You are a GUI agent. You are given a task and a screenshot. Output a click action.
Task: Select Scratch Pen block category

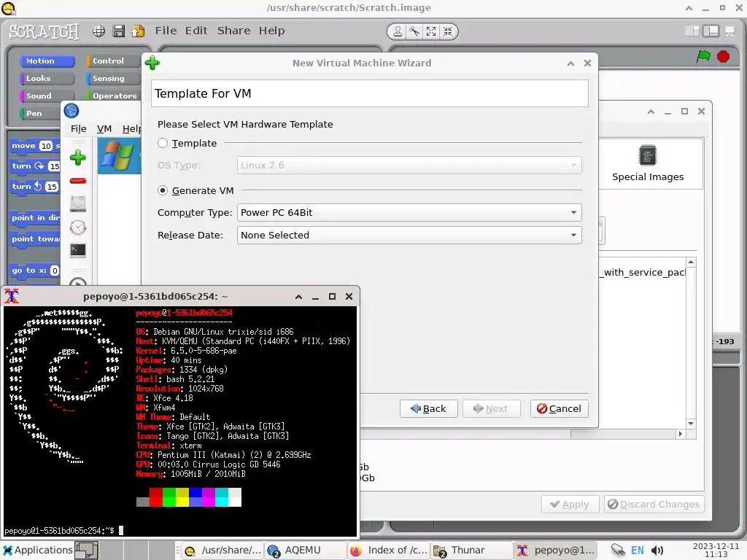click(x=41, y=113)
